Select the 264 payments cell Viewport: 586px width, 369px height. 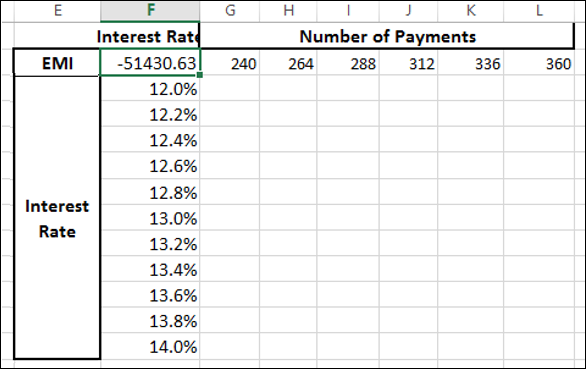click(288, 63)
